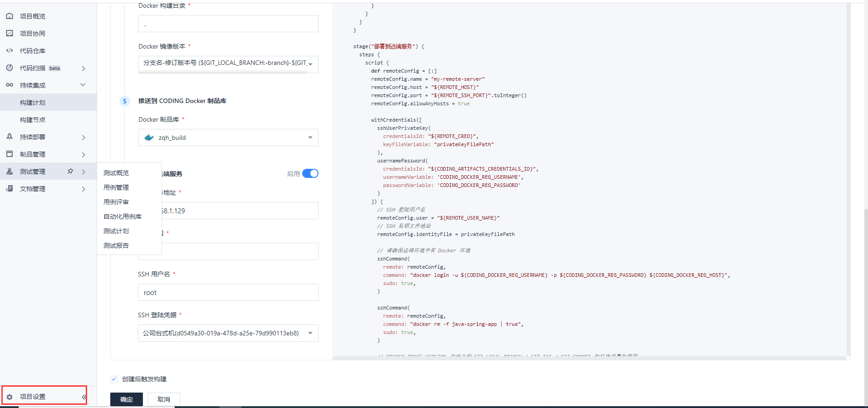868x408 pixels.
Task: Click the 持续集成 infinity icon
Action: point(10,85)
